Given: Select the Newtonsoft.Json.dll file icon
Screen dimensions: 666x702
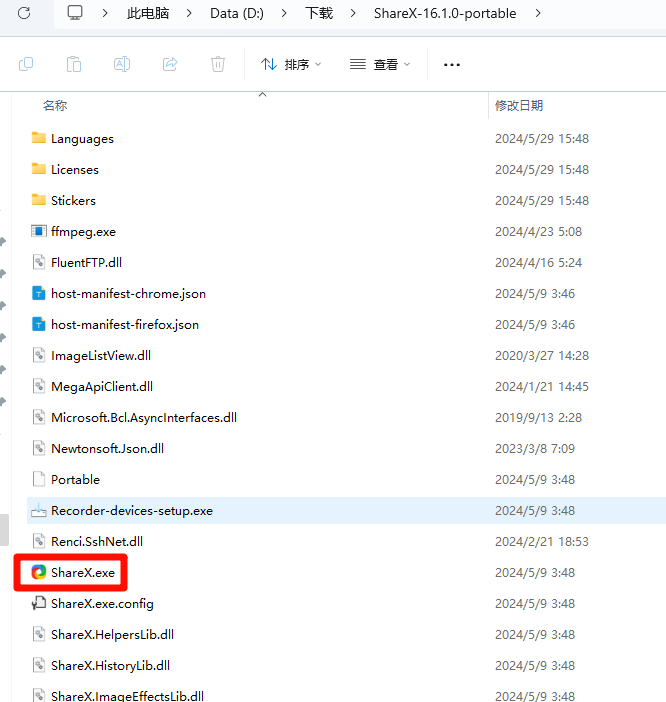Looking at the screenshot, I should coord(39,448).
